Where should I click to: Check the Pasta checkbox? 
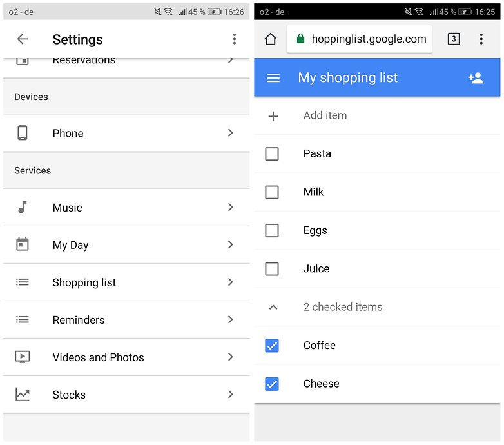272,153
